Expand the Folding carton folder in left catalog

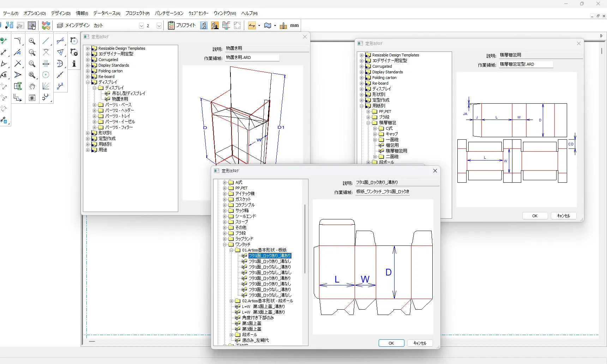pyautogui.click(x=88, y=71)
